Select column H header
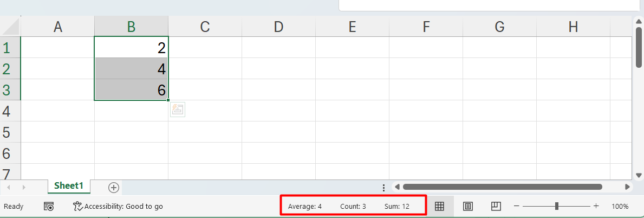The height and width of the screenshot is (218, 644). coord(574,27)
